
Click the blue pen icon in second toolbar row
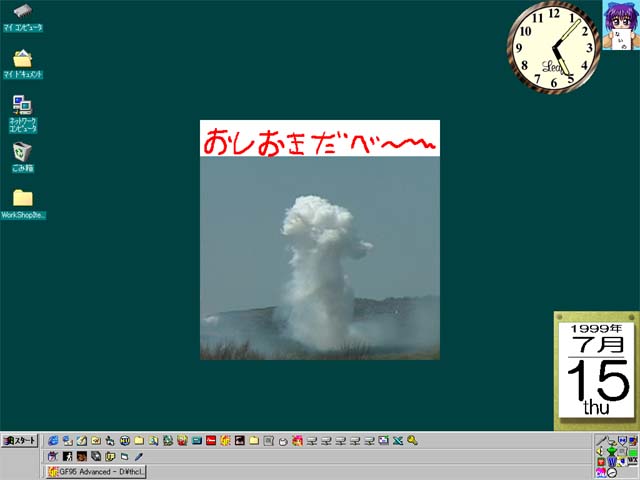pyautogui.click(x=139, y=456)
